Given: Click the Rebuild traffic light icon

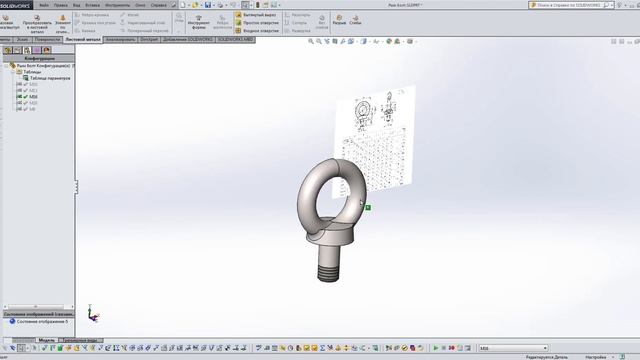Looking at the screenshot, I should 258,5.
